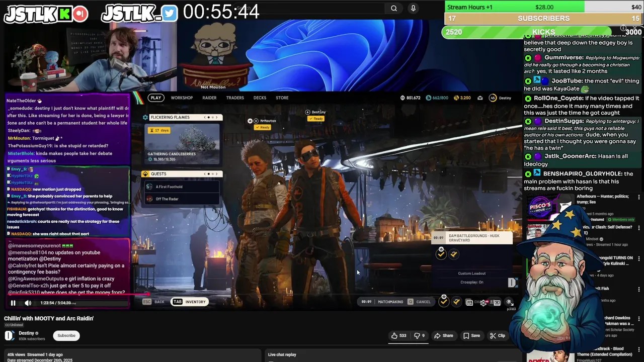Open the in-game mail inbox icon
Screen dimensions: 644x362
[480, 98]
